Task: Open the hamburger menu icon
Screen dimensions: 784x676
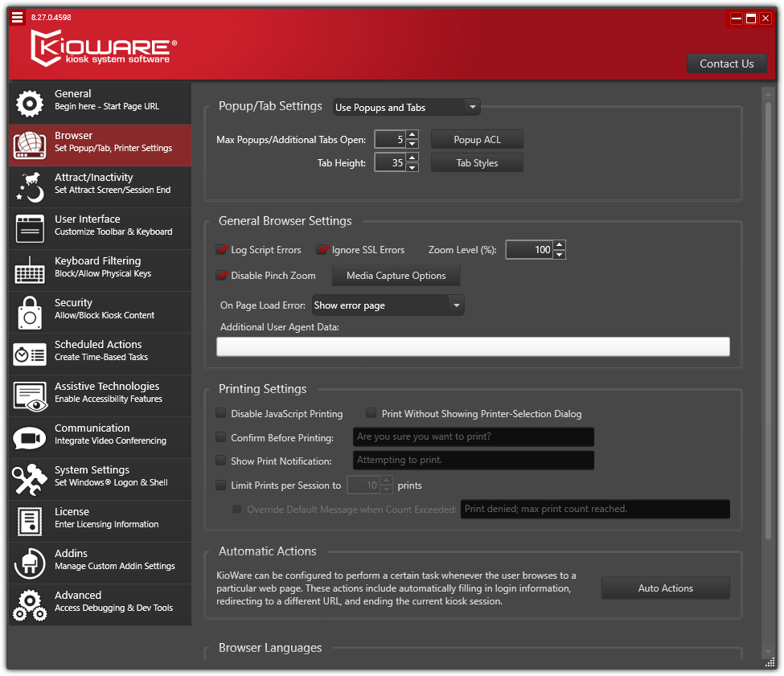Action: click(17, 18)
